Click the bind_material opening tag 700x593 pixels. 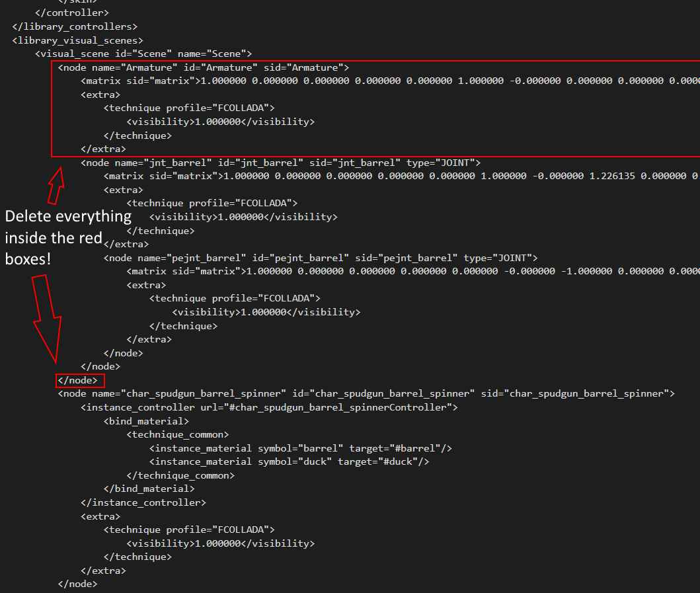[147, 421]
